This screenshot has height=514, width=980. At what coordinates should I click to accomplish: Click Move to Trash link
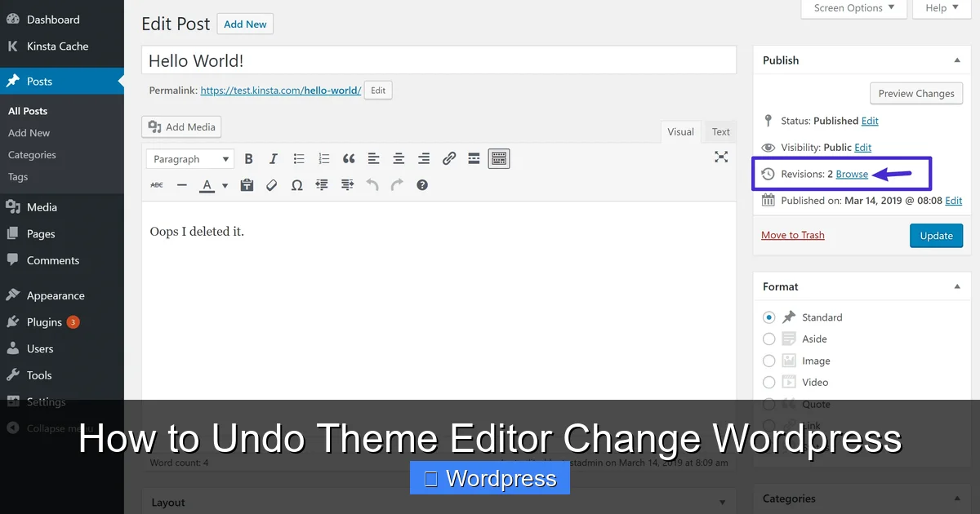[793, 235]
